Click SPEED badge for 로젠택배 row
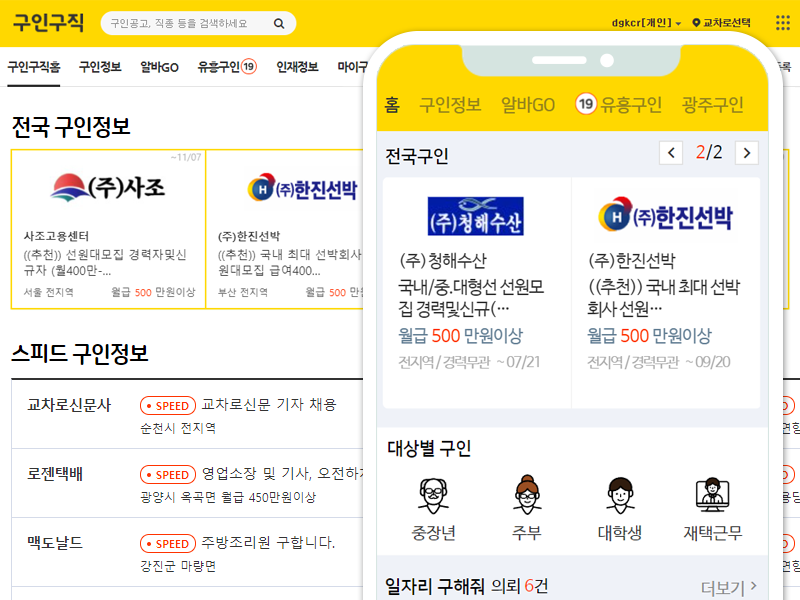 168,474
